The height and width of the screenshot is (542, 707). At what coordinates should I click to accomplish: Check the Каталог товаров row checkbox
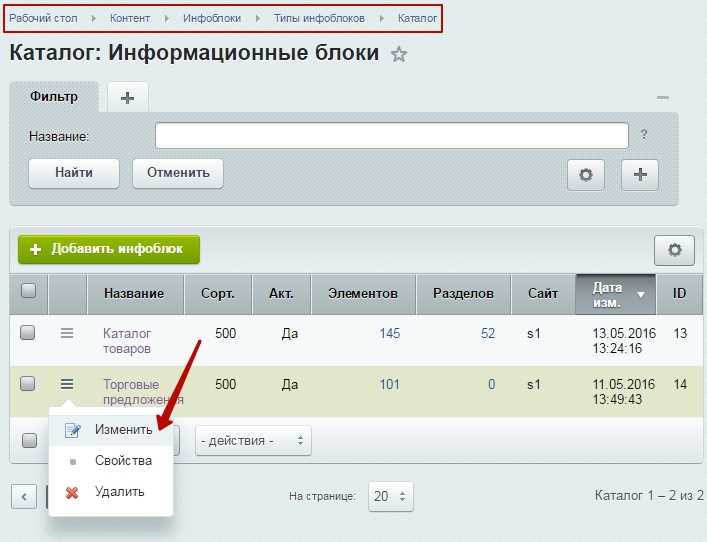28,333
